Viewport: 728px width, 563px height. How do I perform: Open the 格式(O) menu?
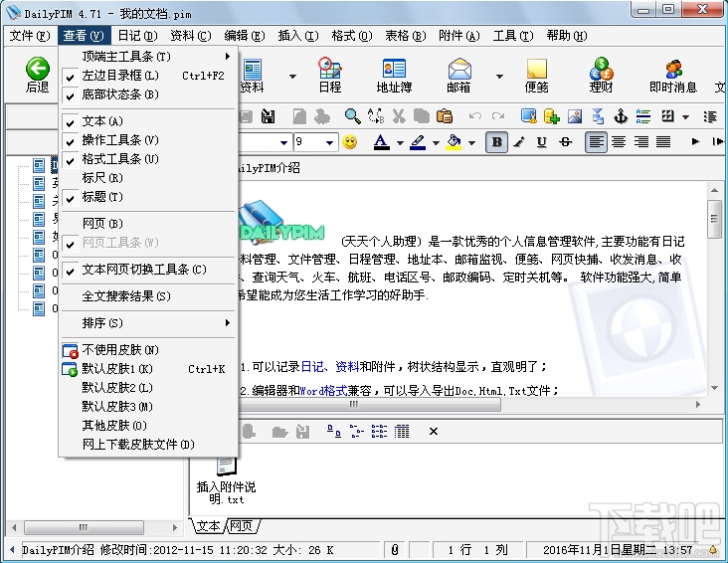point(352,35)
